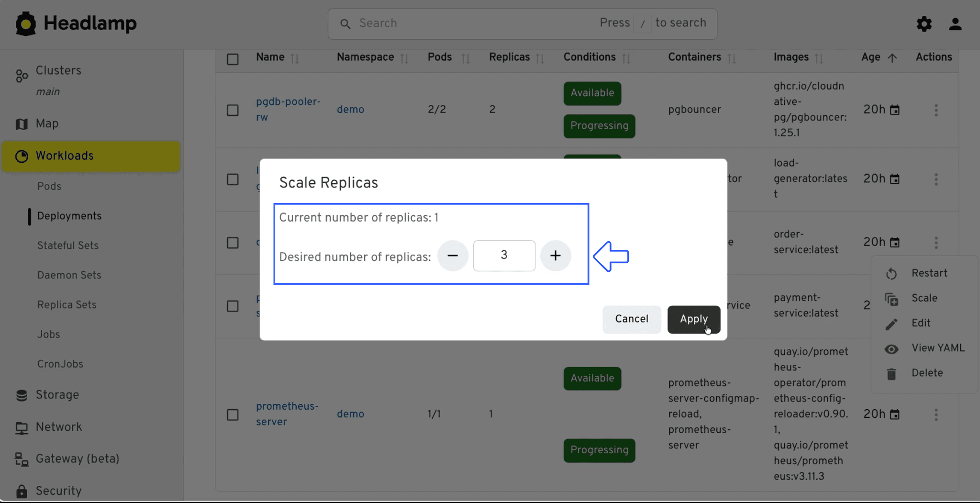Image resolution: width=980 pixels, height=503 pixels.
Task: Click the Scale icon in the actions menu
Action: 891,299
